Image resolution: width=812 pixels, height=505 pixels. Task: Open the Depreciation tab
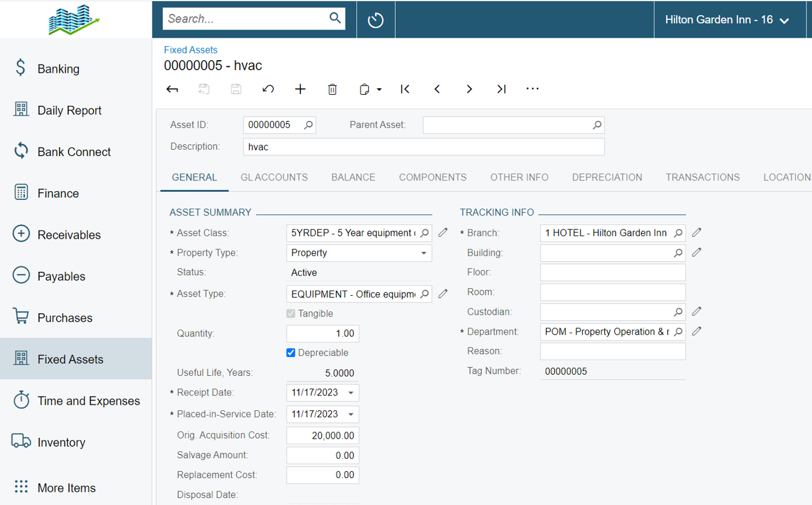pyautogui.click(x=607, y=177)
